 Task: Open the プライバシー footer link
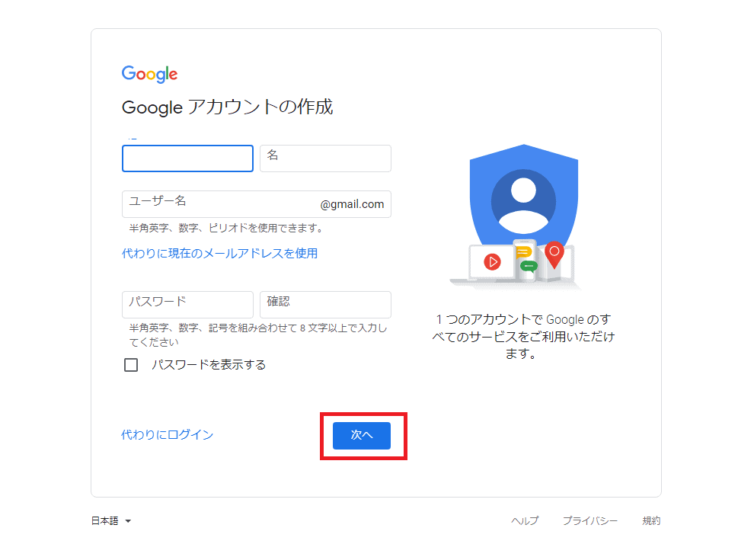(x=589, y=521)
